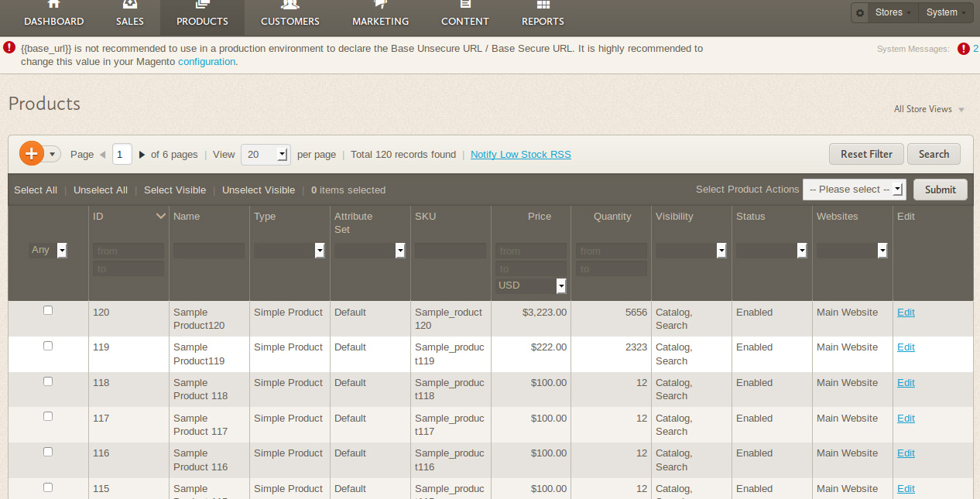Open the Any selection filter dropdown
Viewport: 980px width, 499px height.
48,250
